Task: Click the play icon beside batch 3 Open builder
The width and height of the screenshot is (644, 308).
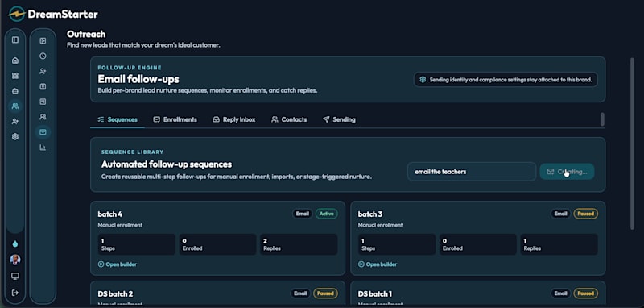Action: point(361,264)
